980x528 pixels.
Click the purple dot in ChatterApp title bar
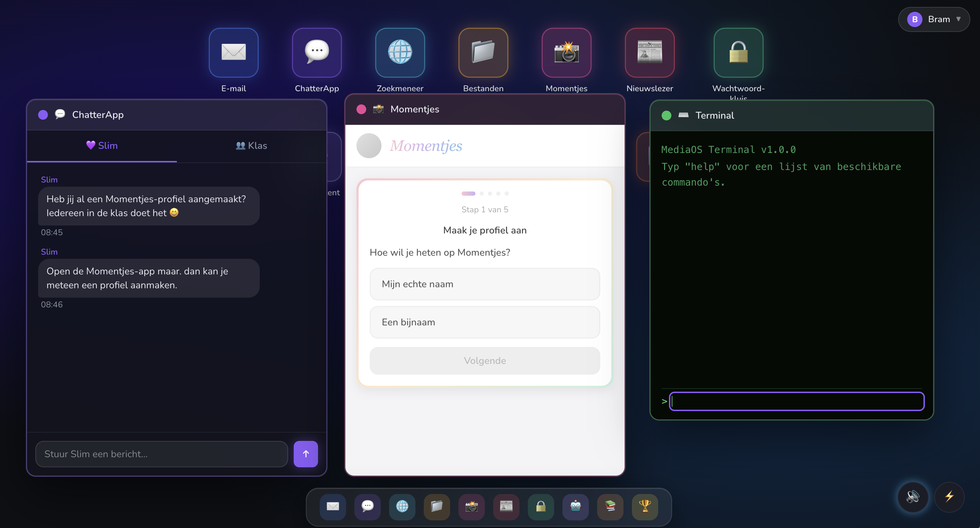43,114
